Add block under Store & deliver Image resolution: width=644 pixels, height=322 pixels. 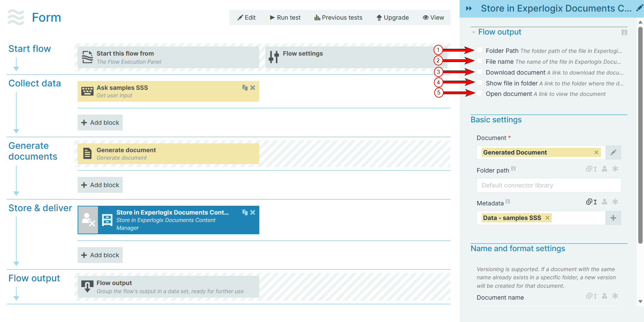click(x=100, y=255)
